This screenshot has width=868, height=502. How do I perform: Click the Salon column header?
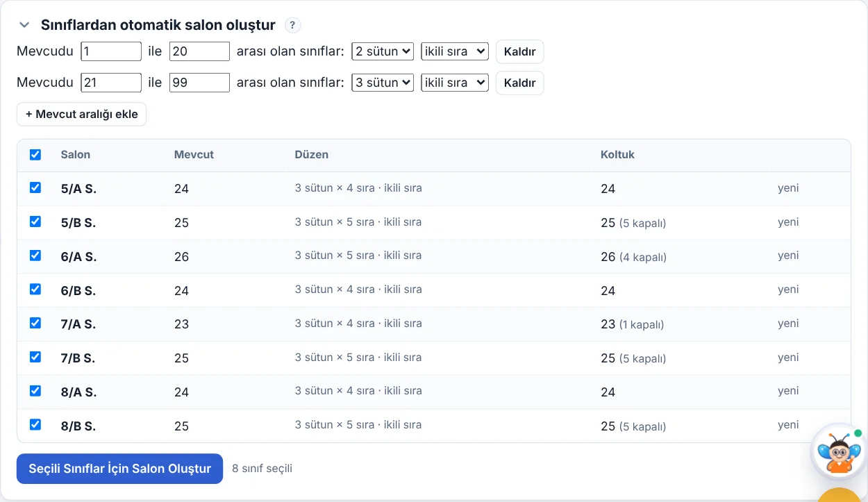click(x=76, y=155)
